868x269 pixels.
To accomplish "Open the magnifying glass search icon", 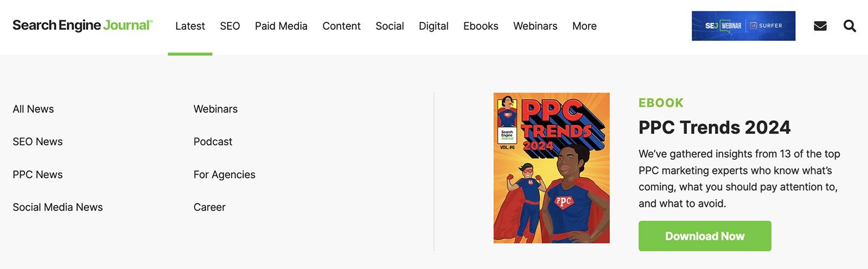I will 850,26.
